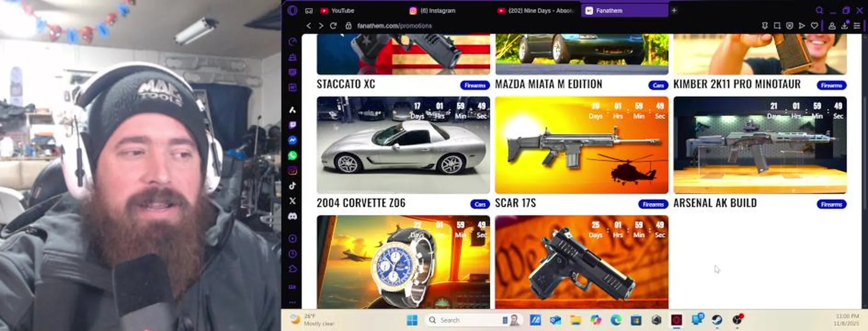Click the Firearms tag on Kimber 2K11
The image size is (868, 331).
point(832,86)
